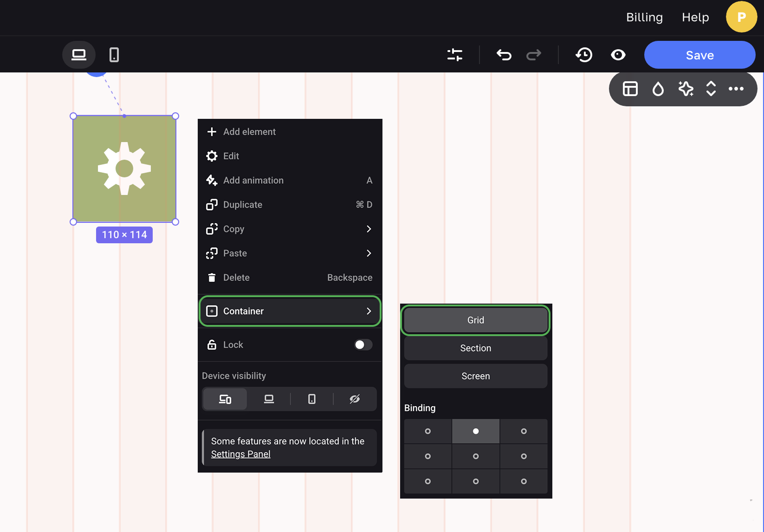Open the layout panel icon
The width and height of the screenshot is (764, 532).
click(x=630, y=89)
